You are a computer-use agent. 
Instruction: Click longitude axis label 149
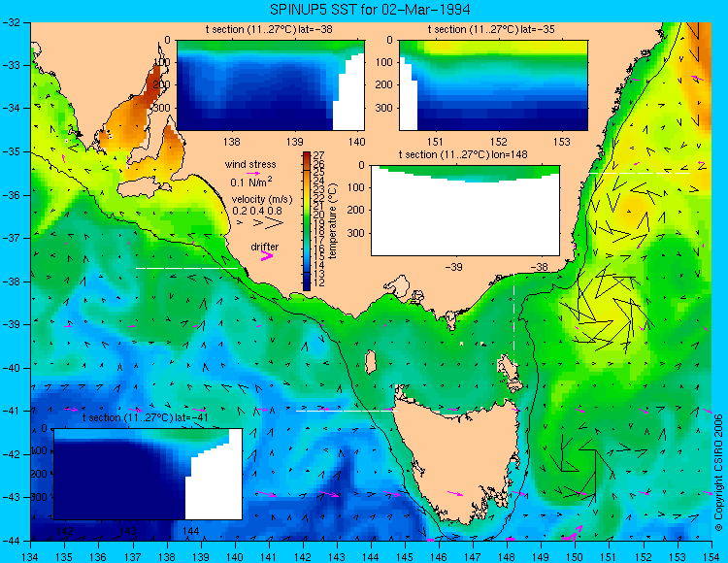pos(541,557)
